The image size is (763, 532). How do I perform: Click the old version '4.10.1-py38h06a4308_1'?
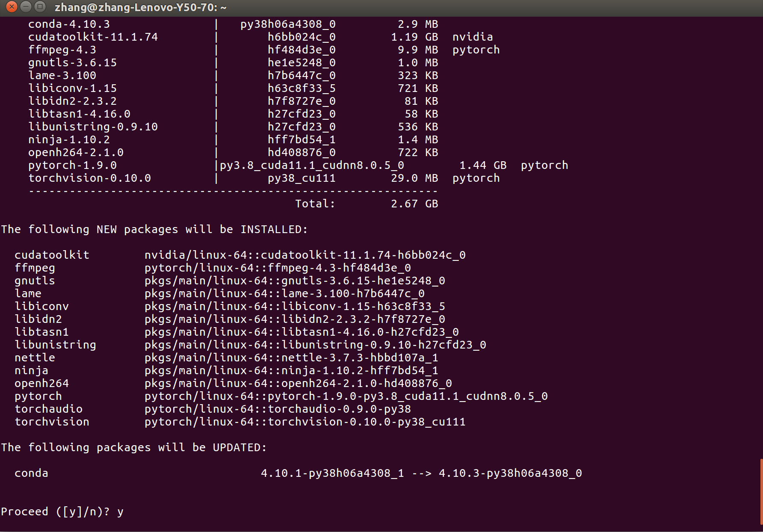[x=332, y=473]
